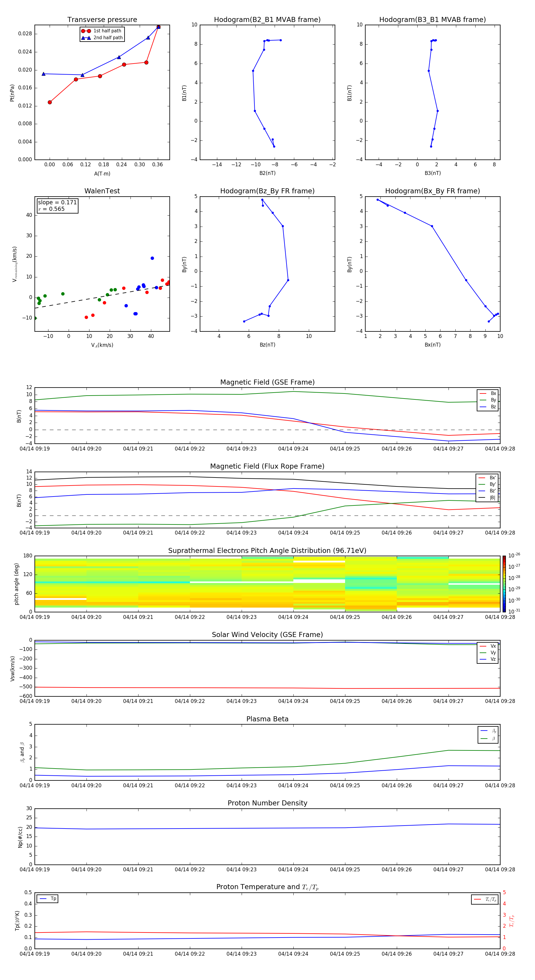The height and width of the screenshot is (980, 535).
Task: Click '2nd half path' legend entry
Action: [x=102, y=38]
